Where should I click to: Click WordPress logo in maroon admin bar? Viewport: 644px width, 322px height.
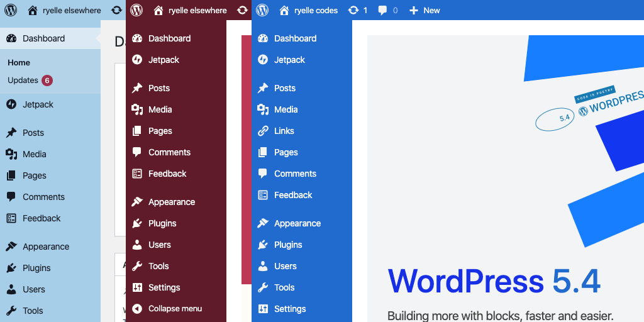click(x=136, y=10)
